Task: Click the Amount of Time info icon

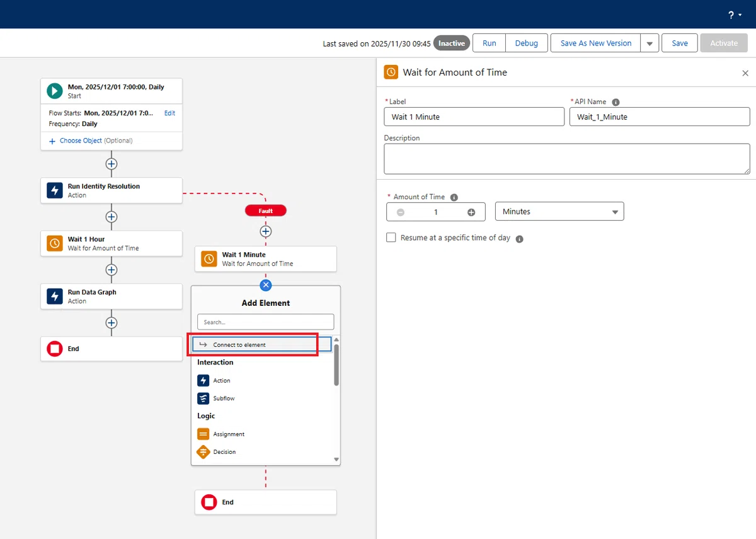Action: 454,197
